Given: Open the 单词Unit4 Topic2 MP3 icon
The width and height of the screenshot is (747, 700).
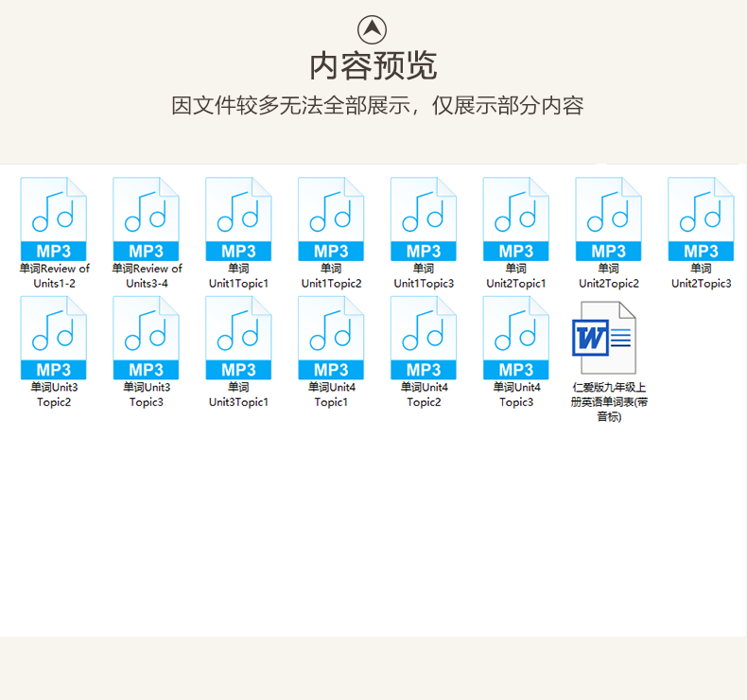Looking at the screenshot, I should [423, 338].
